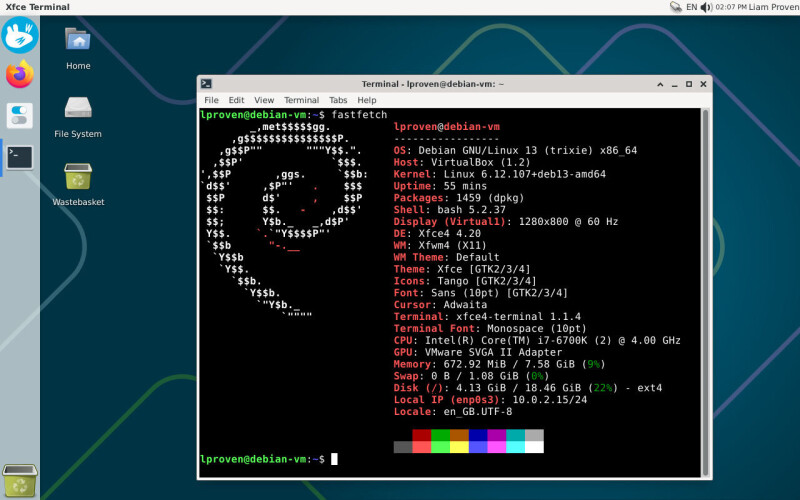This screenshot has height=500, width=800.
Task: Click the 'Icons: Tango' line
Action: click(465, 281)
